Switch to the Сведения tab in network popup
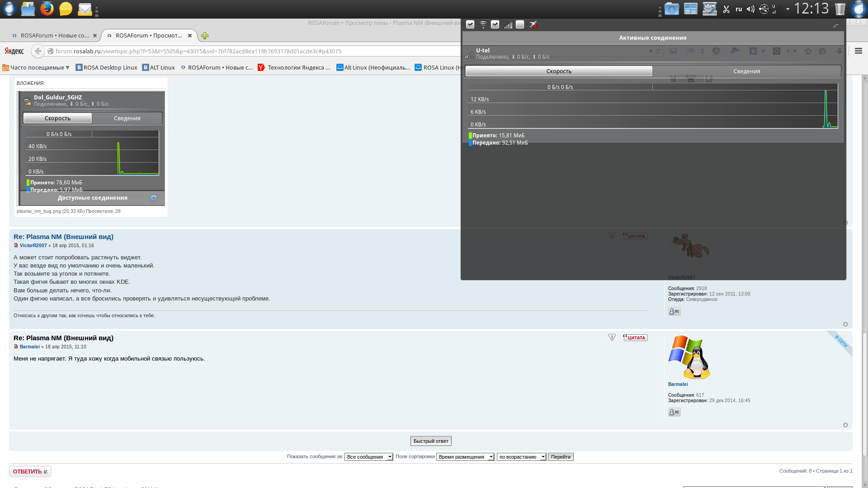The image size is (868, 488). [x=746, y=71]
